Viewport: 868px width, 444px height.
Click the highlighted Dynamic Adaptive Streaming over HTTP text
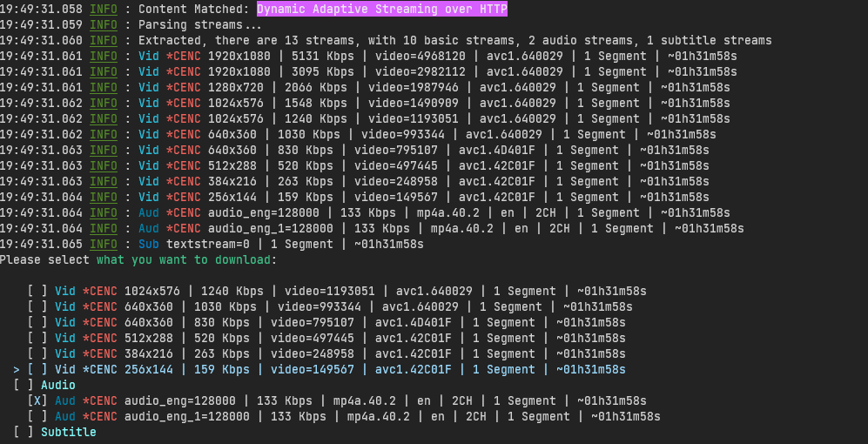[x=381, y=10]
